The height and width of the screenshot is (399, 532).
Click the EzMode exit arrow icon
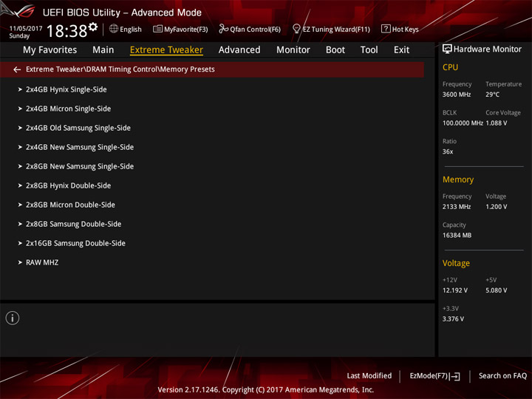[456, 376]
